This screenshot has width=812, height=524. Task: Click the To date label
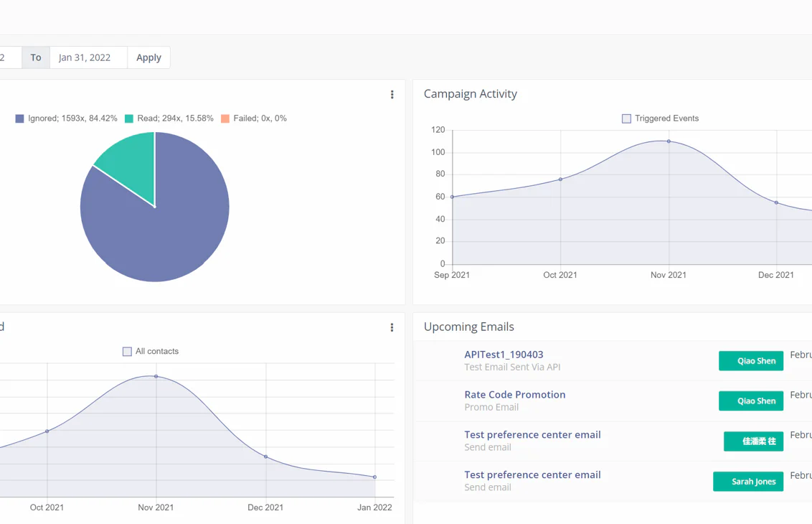[x=36, y=57]
